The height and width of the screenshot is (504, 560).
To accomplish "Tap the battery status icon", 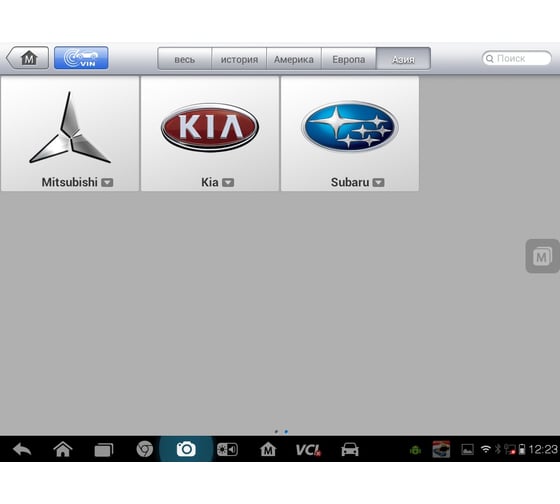I will tap(522, 449).
